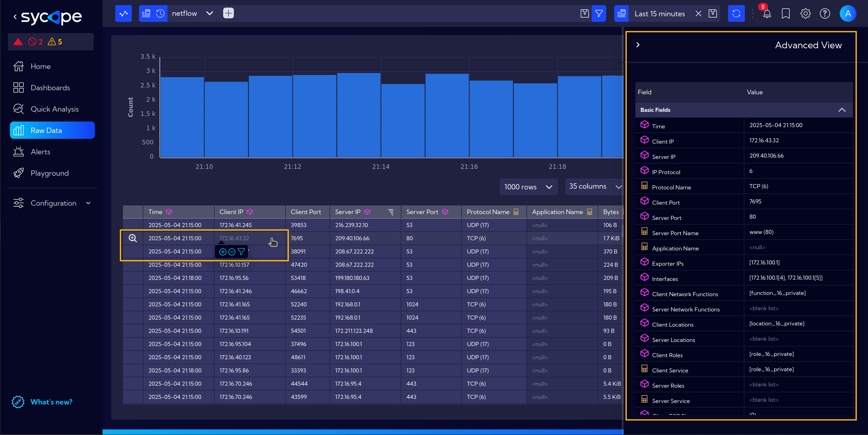Click the Sycope logo back arrow

coord(15,17)
